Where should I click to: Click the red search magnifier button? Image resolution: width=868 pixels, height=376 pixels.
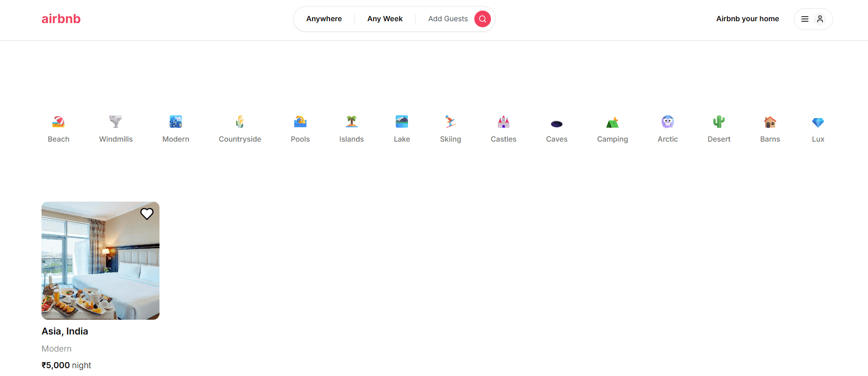pos(483,19)
